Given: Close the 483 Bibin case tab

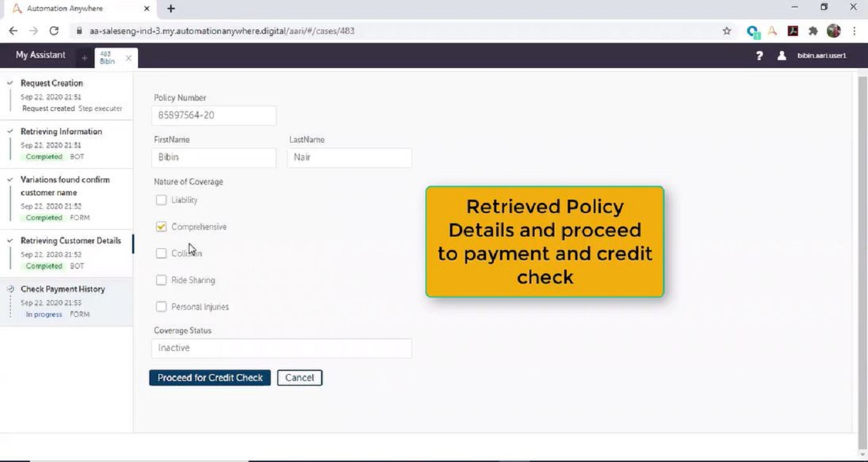Looking at the screenshot, I should [128, 58].
